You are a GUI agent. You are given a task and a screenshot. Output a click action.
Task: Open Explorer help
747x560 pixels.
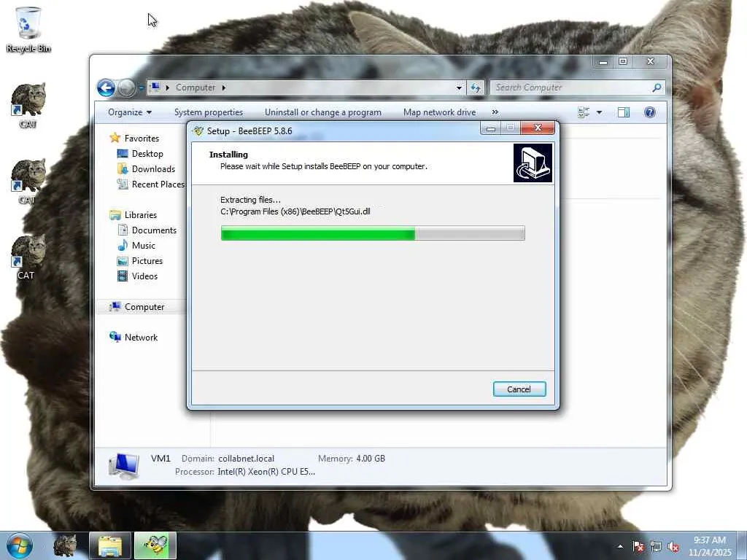pyautogui.click(x=650, y=112)
